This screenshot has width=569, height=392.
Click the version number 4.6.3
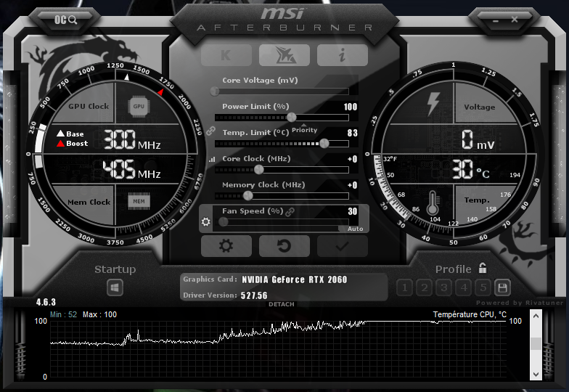click(x=46, y=302)
